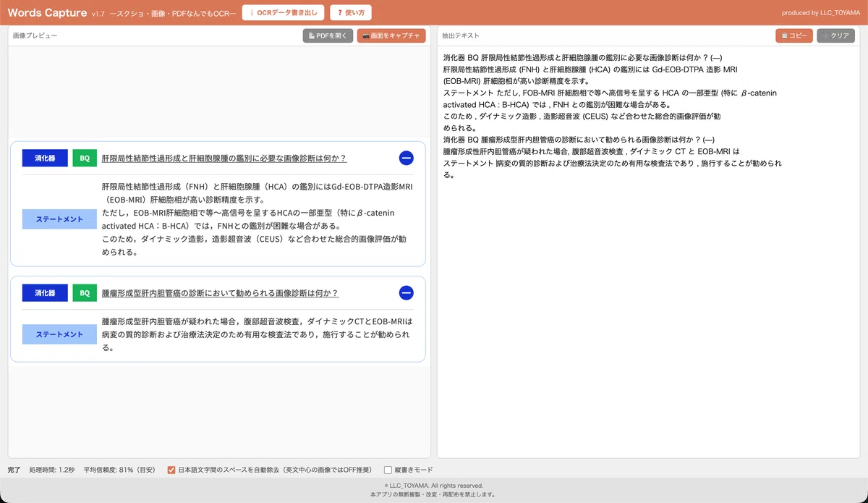Click the 処理時間: 1.2秒 status text
Viewport: 868px width, 503px height.
[x=52, y=470]
